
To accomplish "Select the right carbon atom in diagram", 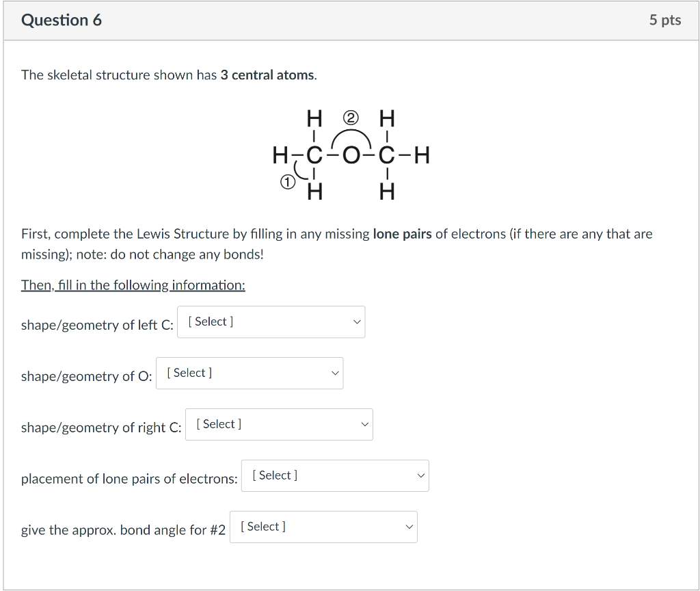I will click(387, 157).
